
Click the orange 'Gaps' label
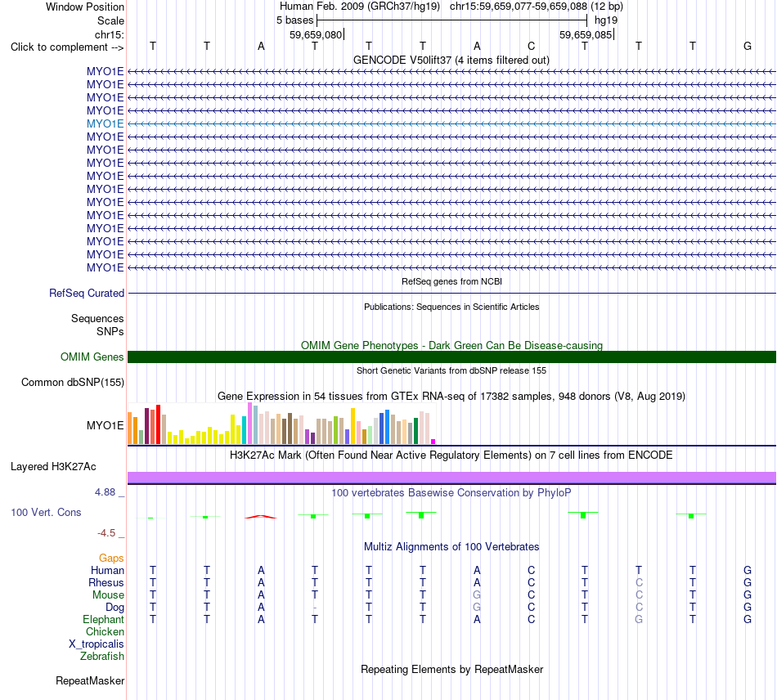pyautogui.click(x=111, y=559)
